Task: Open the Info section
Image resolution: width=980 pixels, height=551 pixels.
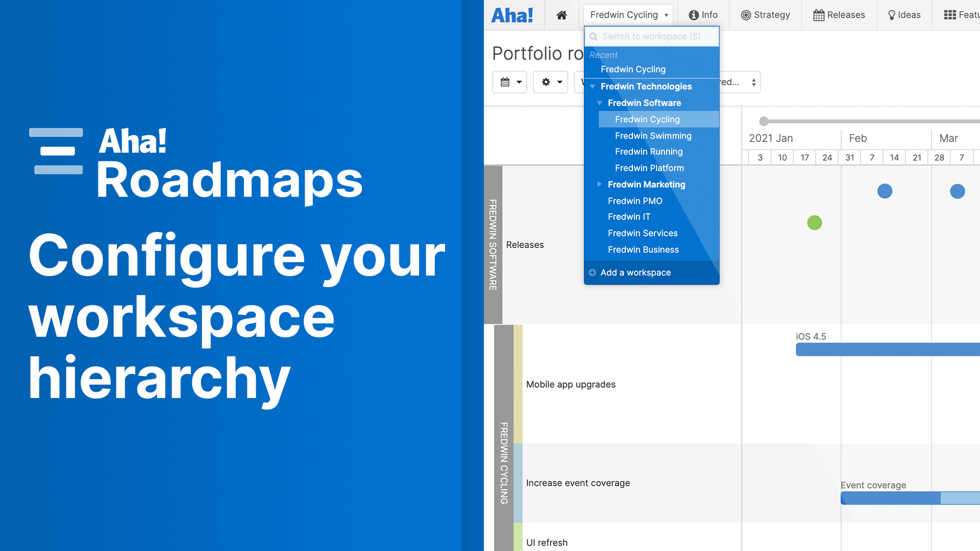Action: pyautogui.click(x=703, y=15)
